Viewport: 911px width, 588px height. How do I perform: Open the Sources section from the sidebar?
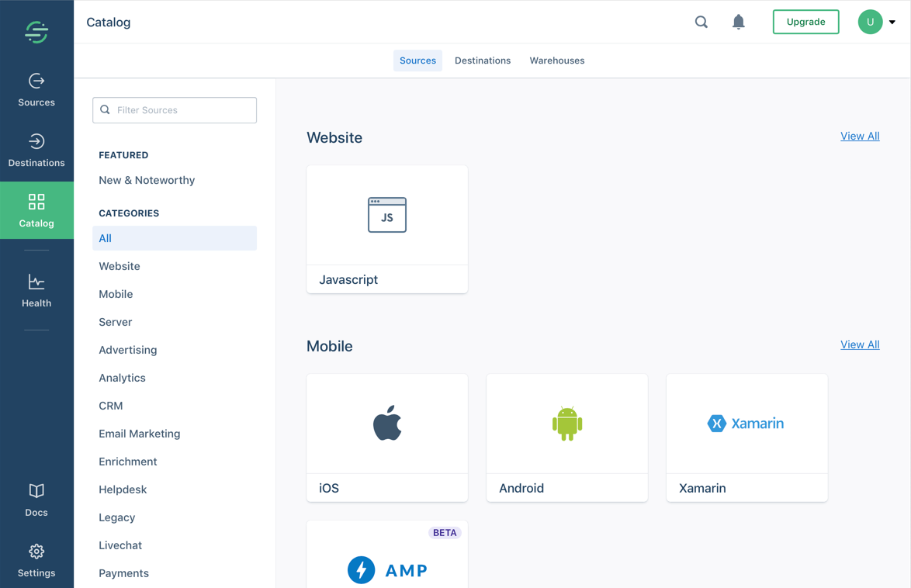[36, 88]
